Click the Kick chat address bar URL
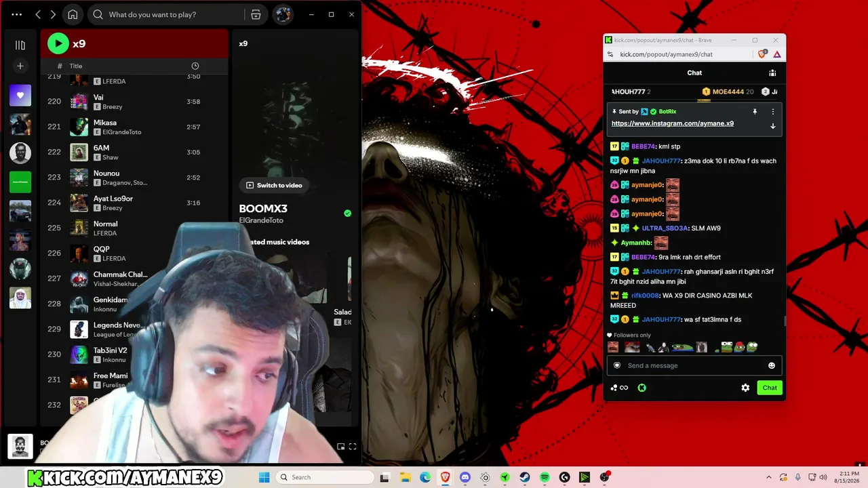The image size is (868, 488). point(666,54)
